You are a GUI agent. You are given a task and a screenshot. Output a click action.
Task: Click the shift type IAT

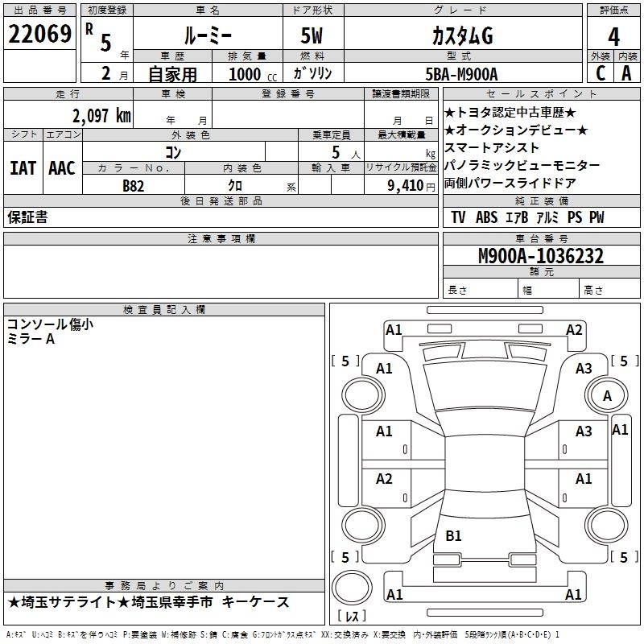[23, 168]
